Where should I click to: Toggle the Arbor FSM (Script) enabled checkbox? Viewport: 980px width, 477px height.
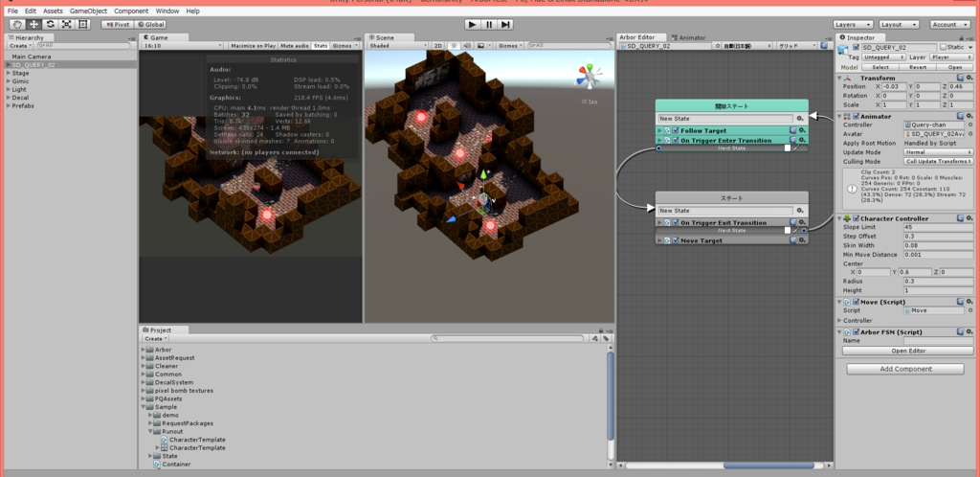pyautogui.click(x=857, y=332)
